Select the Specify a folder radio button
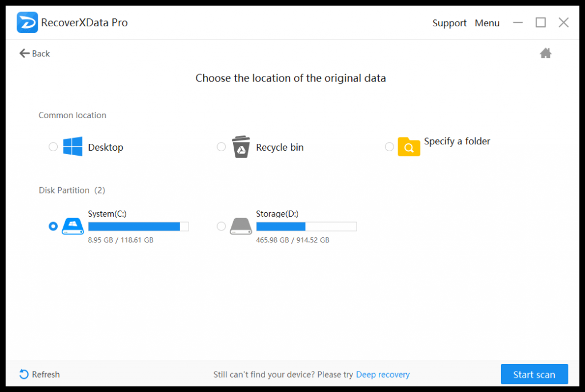585x392 pixels. pos(389,147)
